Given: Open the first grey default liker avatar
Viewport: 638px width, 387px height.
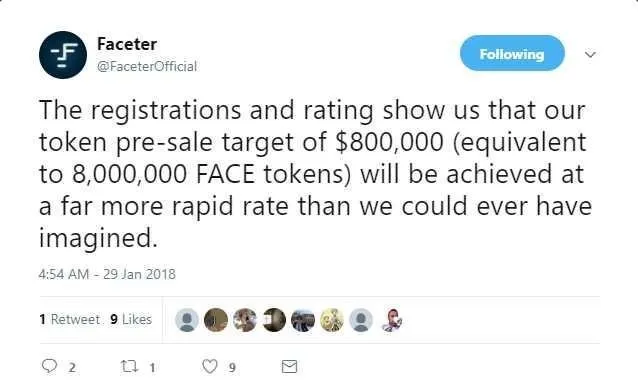Looking at the screenshot, I should [187, 320].
